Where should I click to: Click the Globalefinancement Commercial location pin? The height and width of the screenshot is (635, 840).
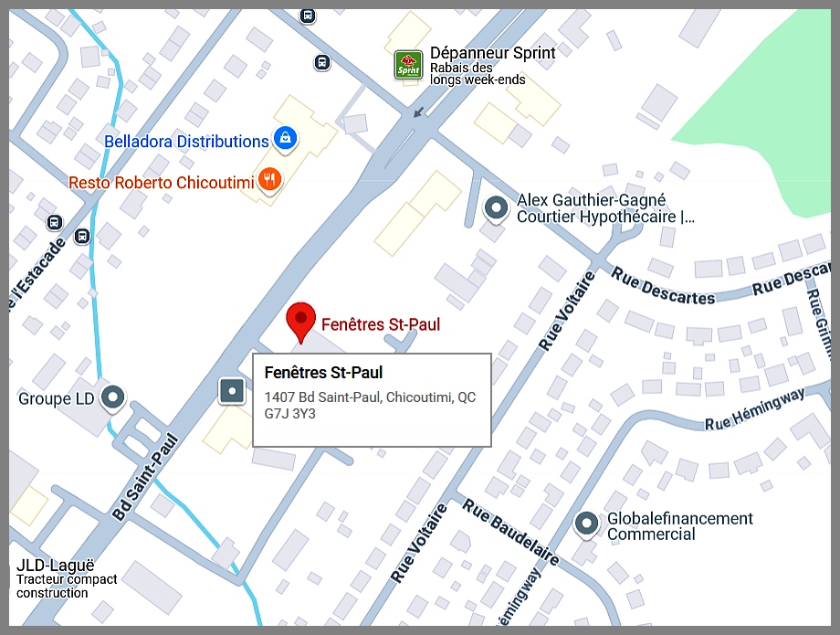pyautogui.click(x=586, y=523)
